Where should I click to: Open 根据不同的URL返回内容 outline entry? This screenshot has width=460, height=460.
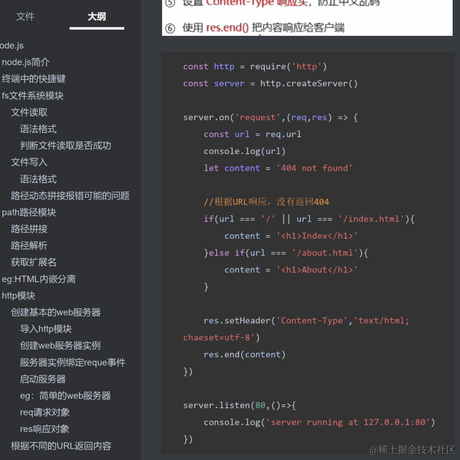61,446
